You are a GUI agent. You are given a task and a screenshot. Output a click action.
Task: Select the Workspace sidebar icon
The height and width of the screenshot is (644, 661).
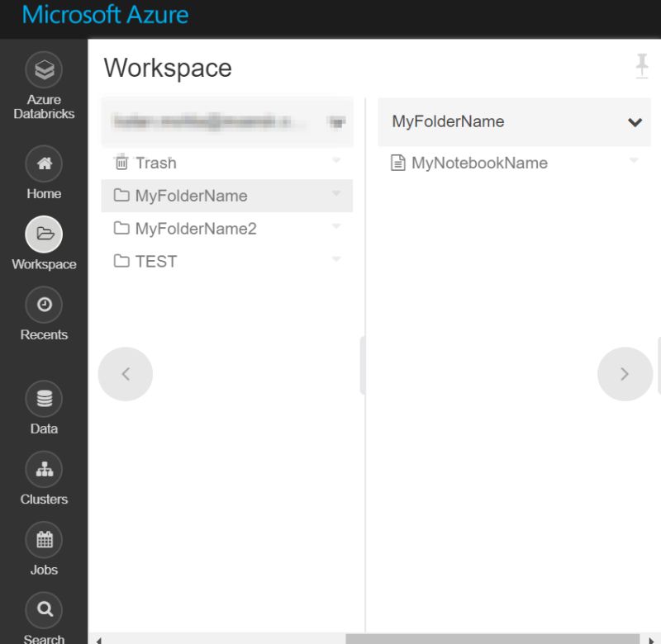(44, 234)
